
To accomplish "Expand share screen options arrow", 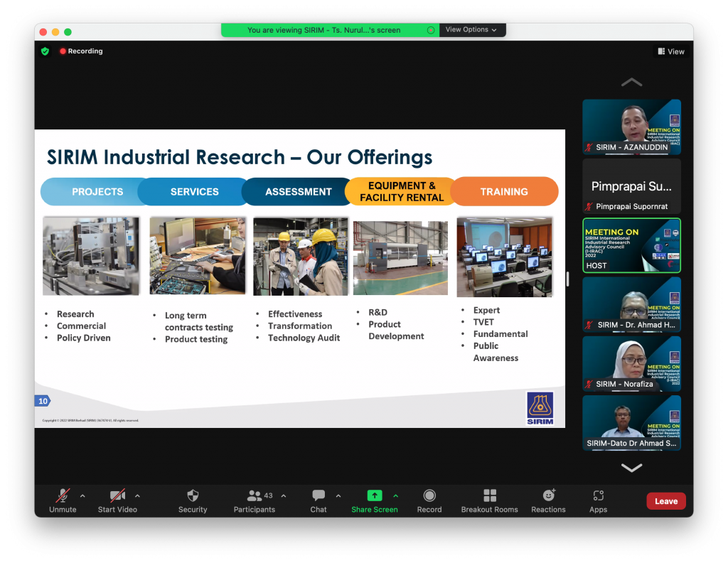I will (395, 495).
